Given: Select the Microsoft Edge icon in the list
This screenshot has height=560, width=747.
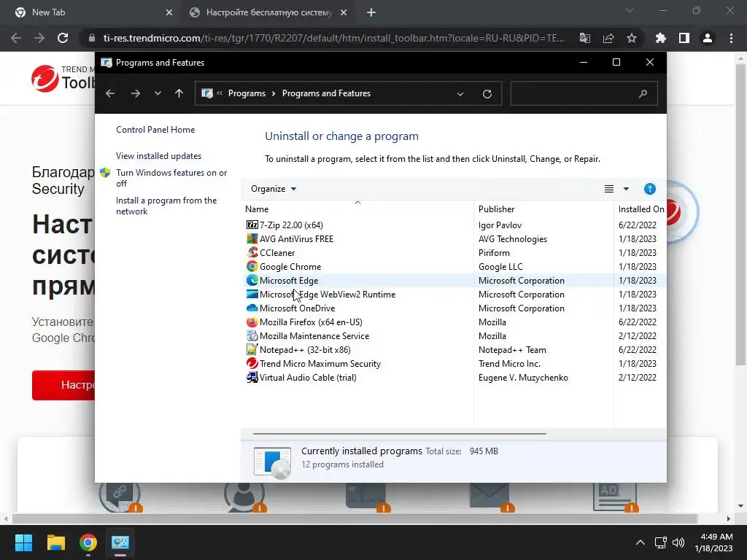Looking at the screenshot, I should [x=252, y=280].
